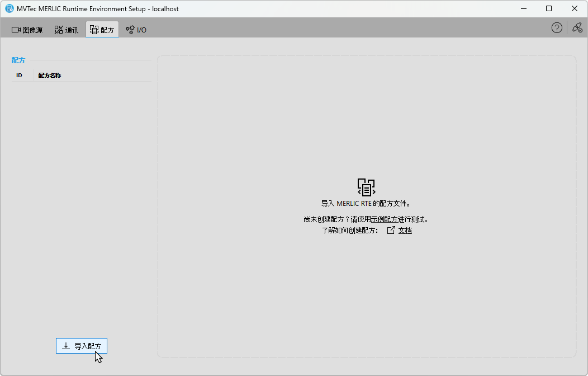Click the connection status plug icon
This screenshot has width=588, height=376.
tap(577, 28)
